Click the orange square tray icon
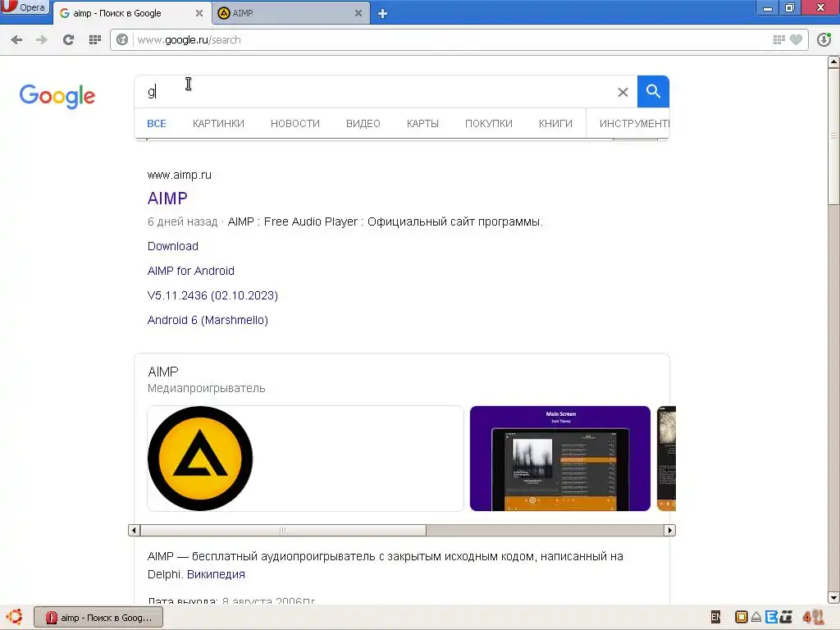The height and width of the screenshot is (630, 840). click(x=742, y=617)
